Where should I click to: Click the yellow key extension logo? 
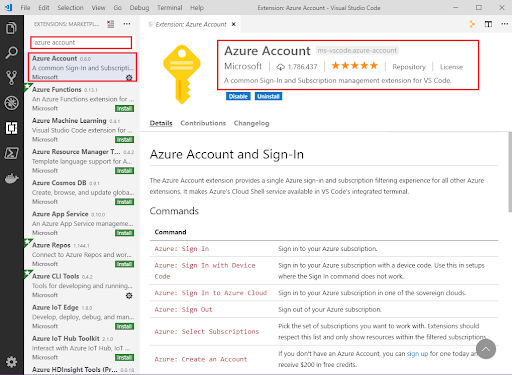point(182,74)
